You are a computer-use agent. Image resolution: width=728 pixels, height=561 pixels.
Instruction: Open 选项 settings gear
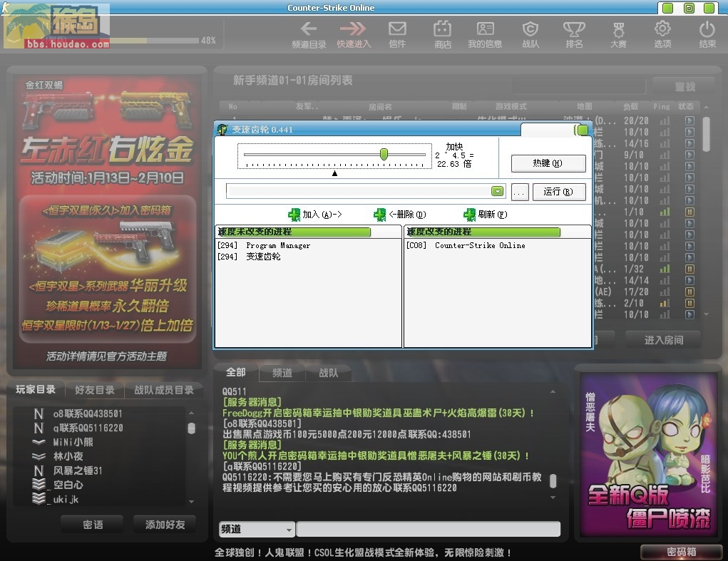(662, 34)
